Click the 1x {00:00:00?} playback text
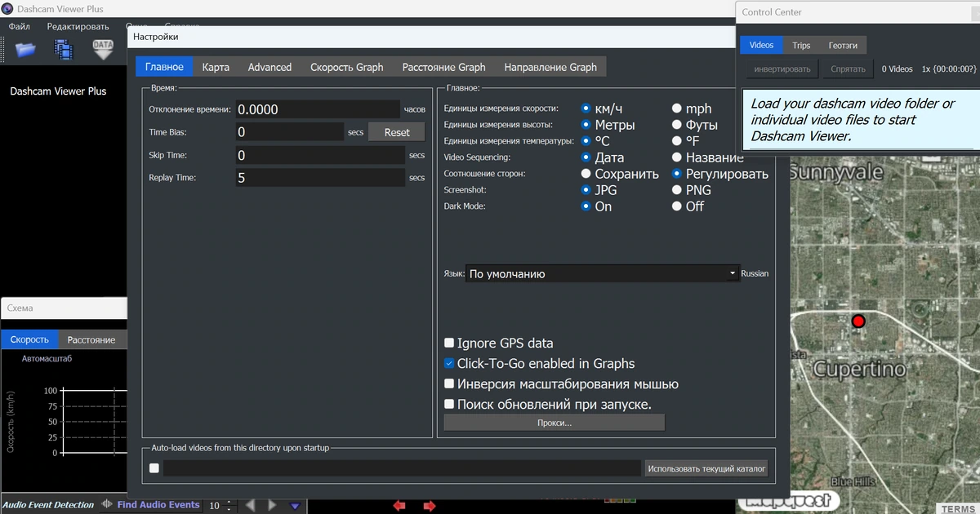Screen dimensions: 980x514 pos(949,69)
